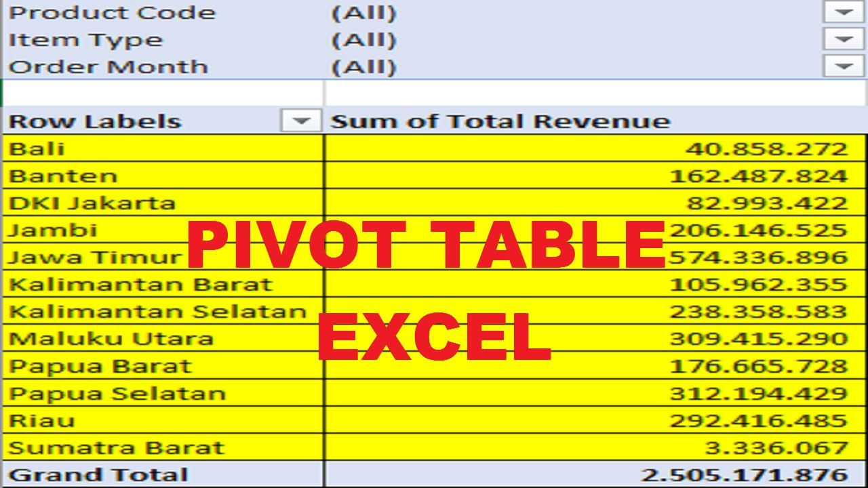Click the Banten revenue value 162.487.824
The width and height of the screenshot is (868, 488).
pos(759,176)
